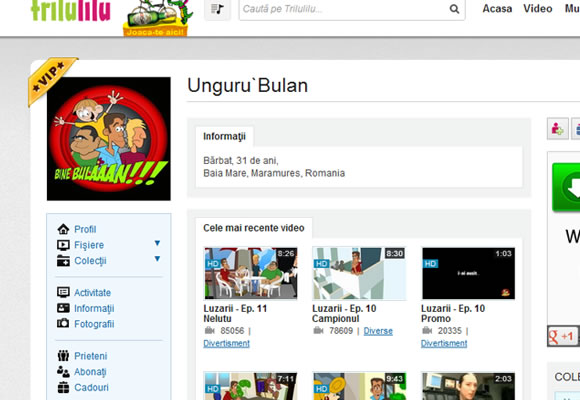
Task: Open the 2:03 duration video thumbnail
Action: click(468, 386)
